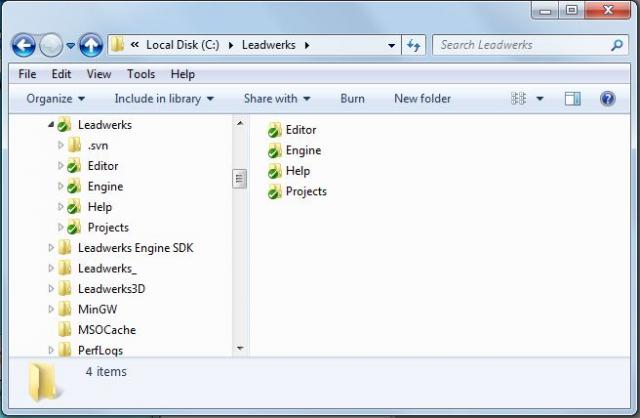Image resolution: width=640 pixels, height=418 pixels.
Task: Go back with the Back arrow button
Action: click(x=23, y=45)
